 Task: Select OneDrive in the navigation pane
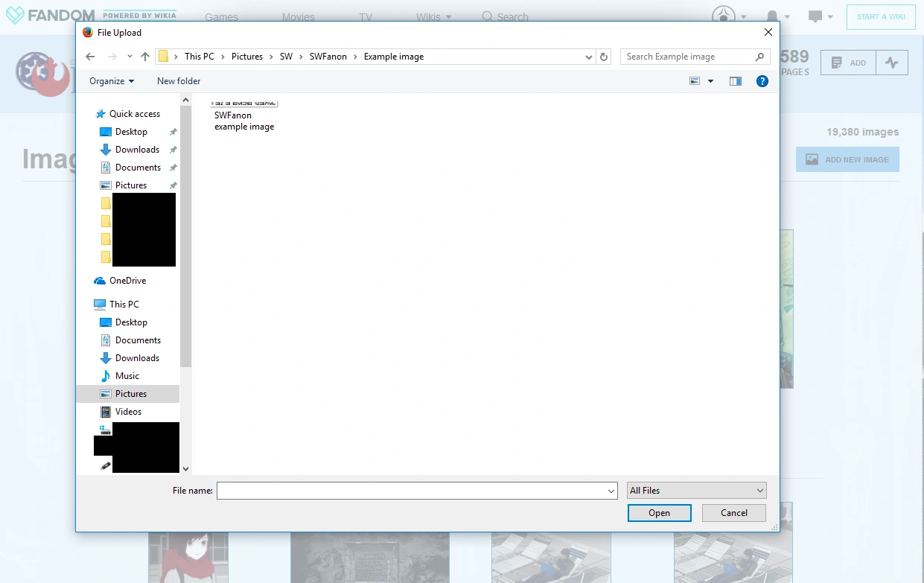[x=120, y=281]
